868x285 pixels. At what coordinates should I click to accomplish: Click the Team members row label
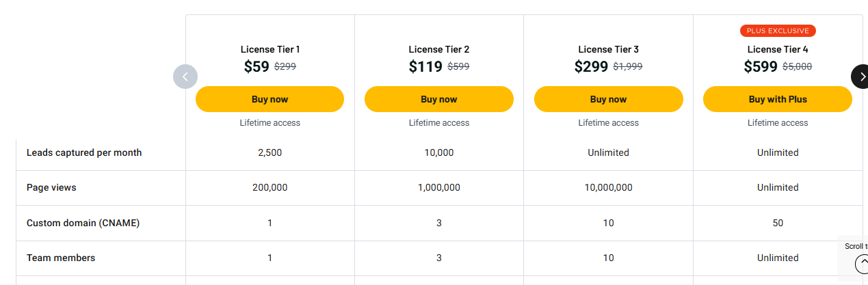[61, 258]
